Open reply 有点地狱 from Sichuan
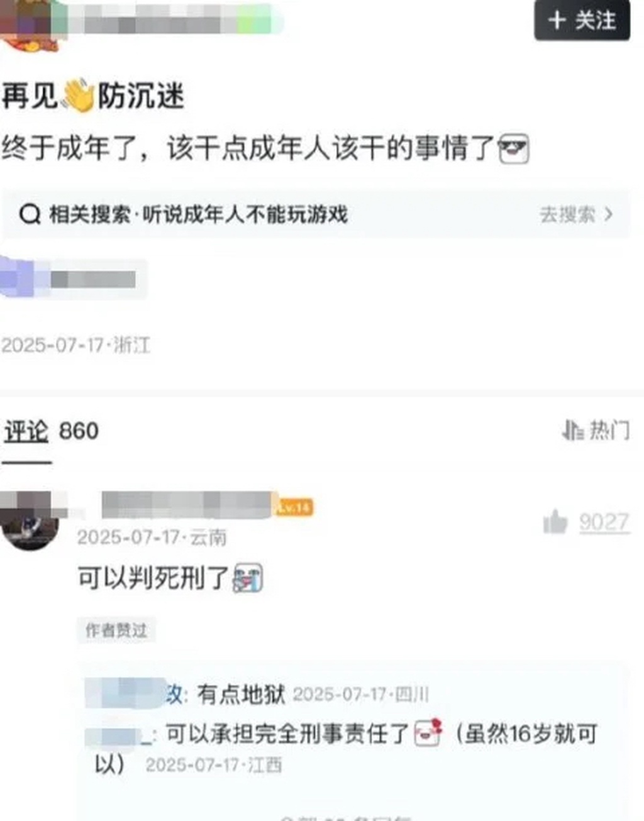The height and width of the screenshot is (821, 644). click(241, 694)
